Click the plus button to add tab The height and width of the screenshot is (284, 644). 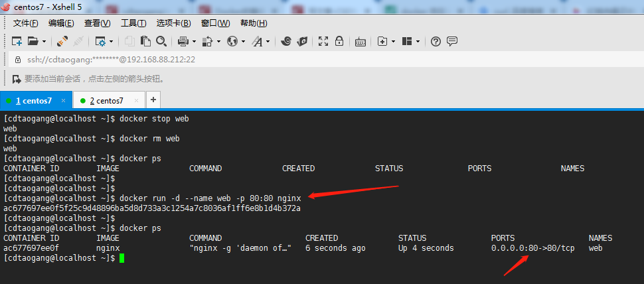click(x=153, y=100)
